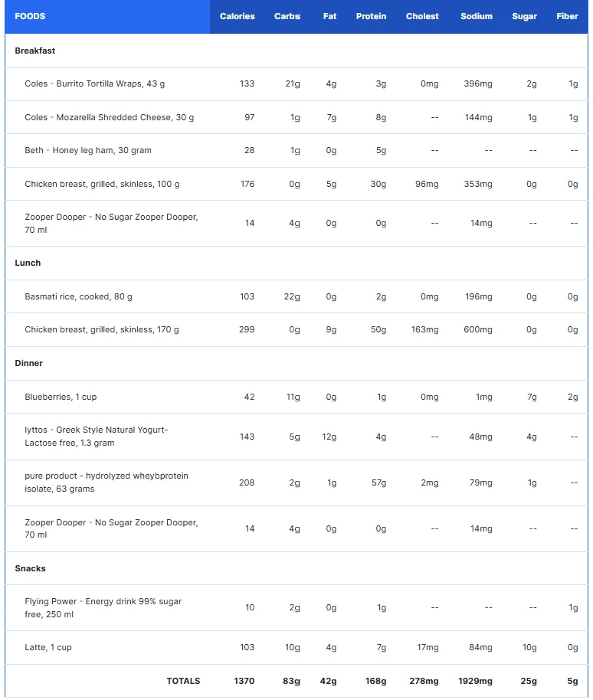Open the Breakfast meal section heading
The image size is (593, 700).
coord(34,51)
